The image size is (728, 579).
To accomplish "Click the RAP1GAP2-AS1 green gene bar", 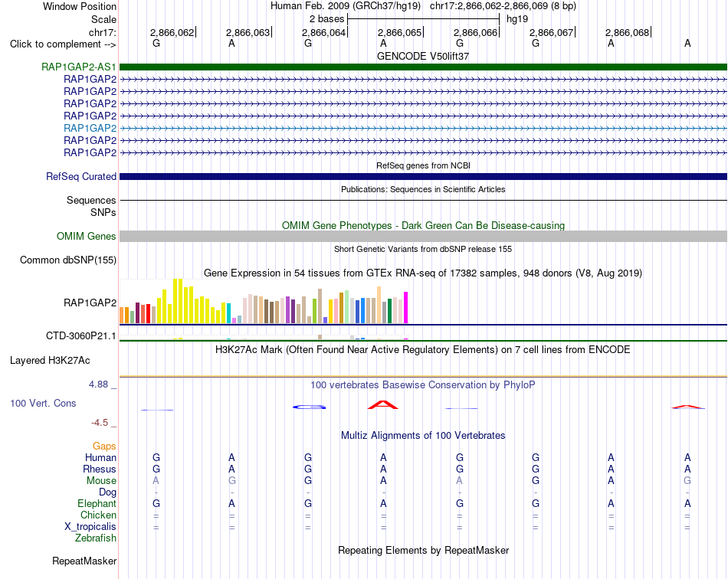I will tap(423, 67).
